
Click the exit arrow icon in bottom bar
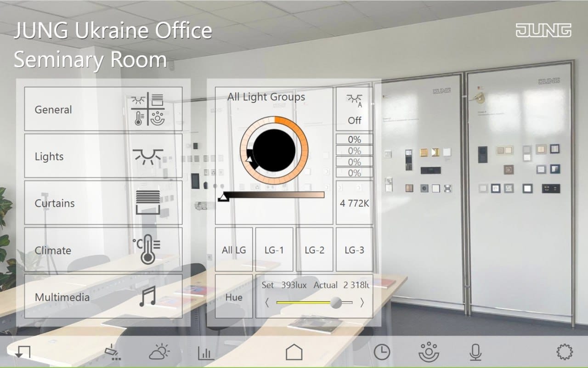click(x=22, y=352)
